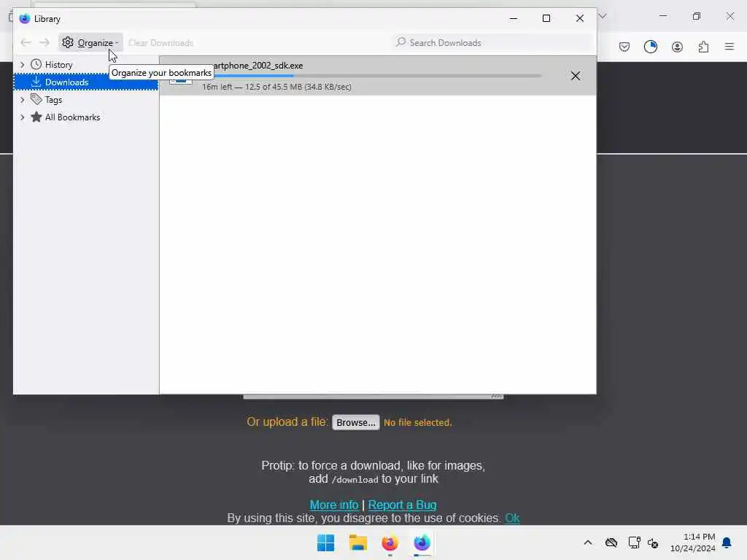Open the Pocket icon in browser toolbar
Image resolution: width=747 pixels, height=560 pixels.
click(624, 47)
